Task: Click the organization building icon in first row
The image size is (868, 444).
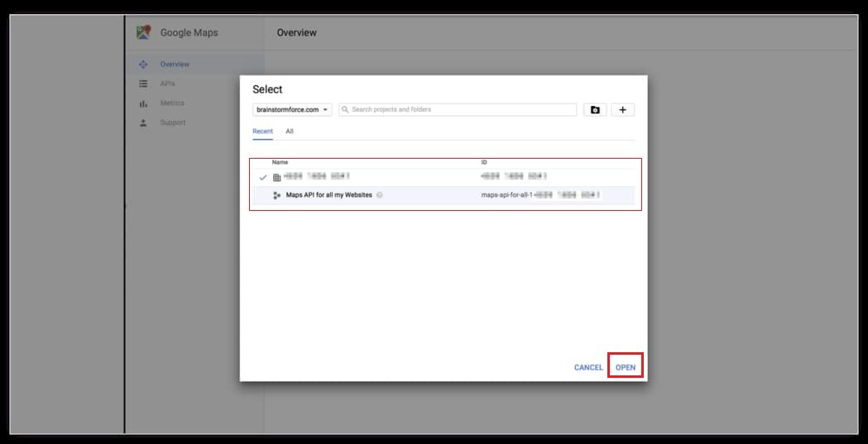Action: tap(277, 178)
